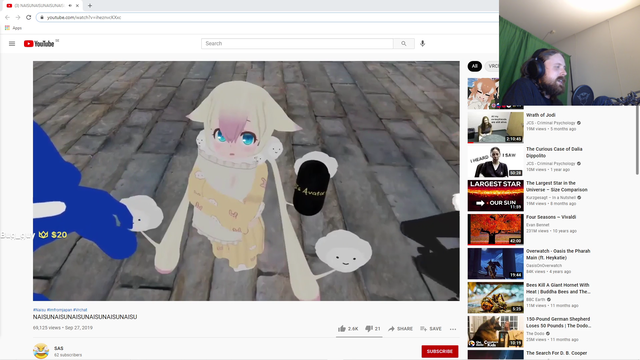
Task: Open 150-Pound German Shepherd title
Action: coord(558,322)
